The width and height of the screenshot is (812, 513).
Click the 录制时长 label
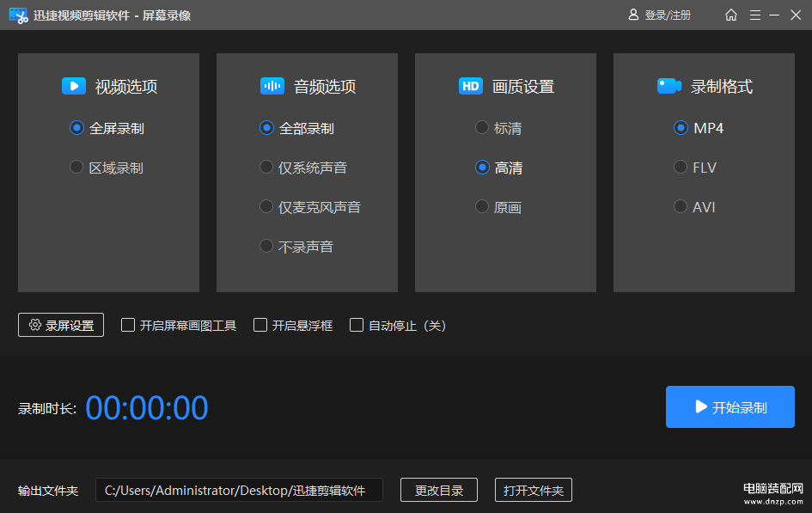(x=47, y=409)
